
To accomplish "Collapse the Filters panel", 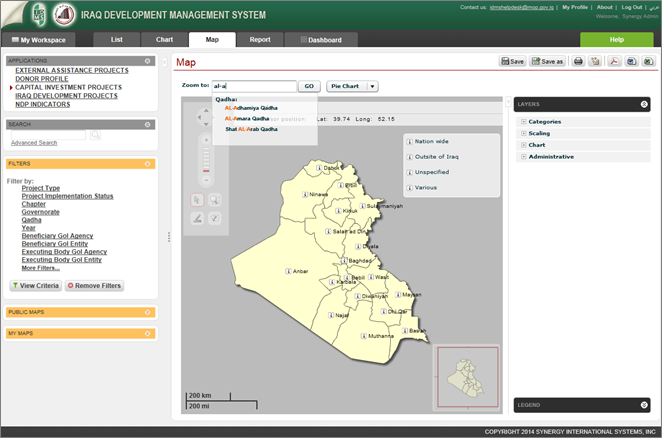I will (x=147, y=164).
